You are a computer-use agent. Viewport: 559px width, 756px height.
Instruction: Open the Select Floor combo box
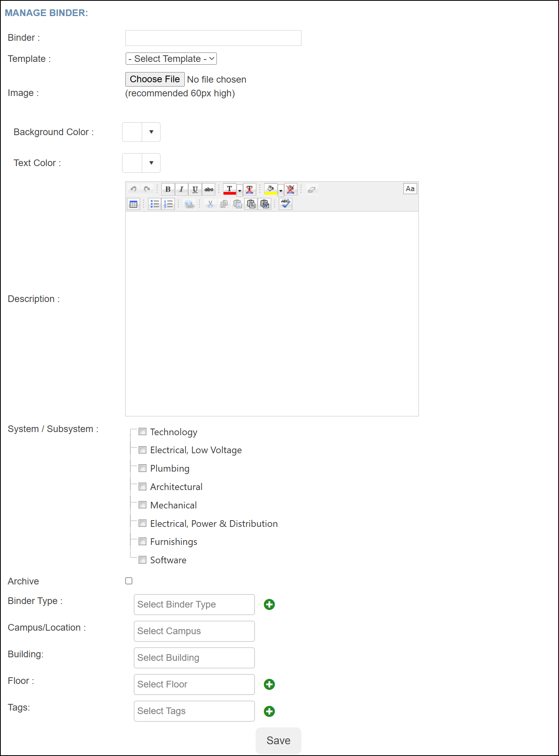tap(194, 684)
